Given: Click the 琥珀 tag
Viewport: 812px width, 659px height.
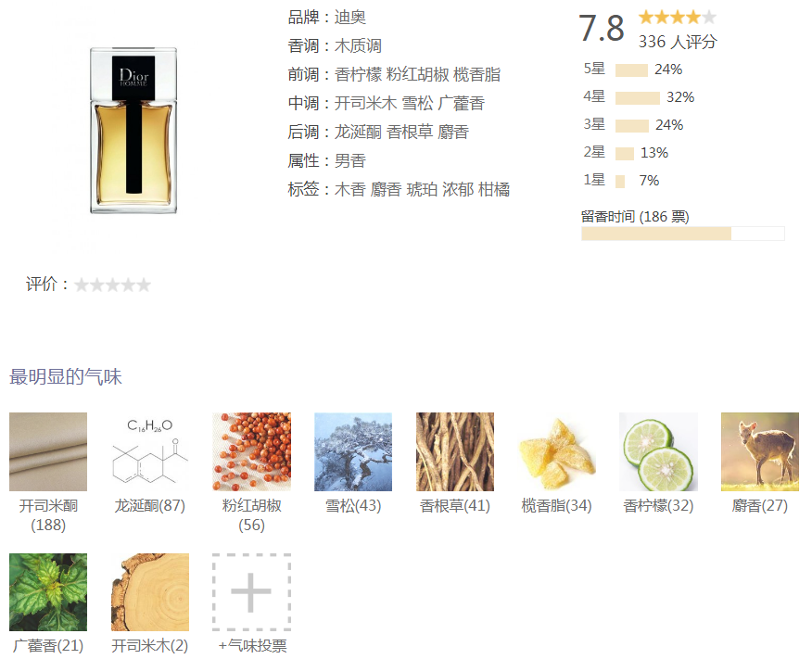Looking at the screenshot, I should [x=422, y=189].
